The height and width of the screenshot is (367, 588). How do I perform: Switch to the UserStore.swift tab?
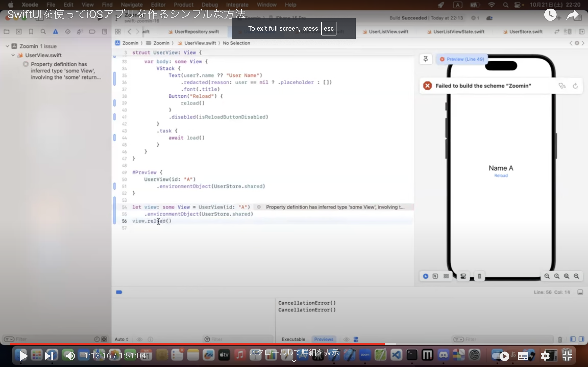(x=525, y=32)
